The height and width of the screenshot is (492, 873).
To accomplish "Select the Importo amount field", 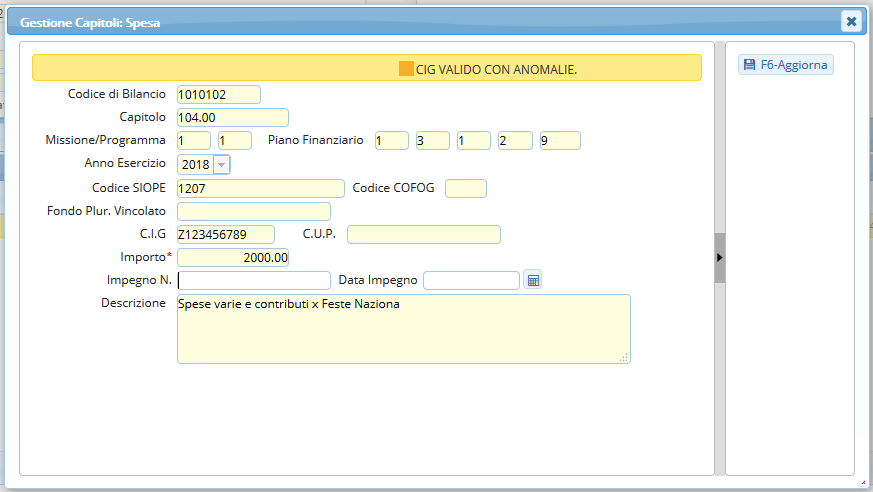I will 232,258.
